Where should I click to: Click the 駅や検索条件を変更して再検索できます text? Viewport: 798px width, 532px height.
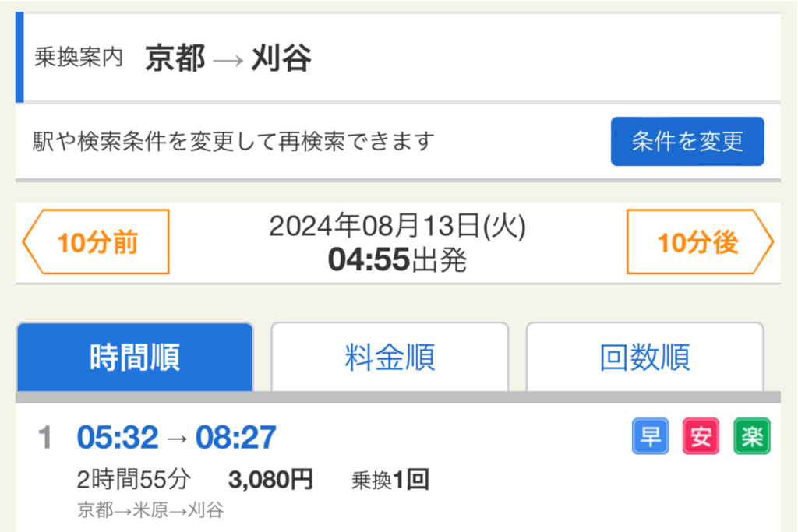tap(233, 142)
